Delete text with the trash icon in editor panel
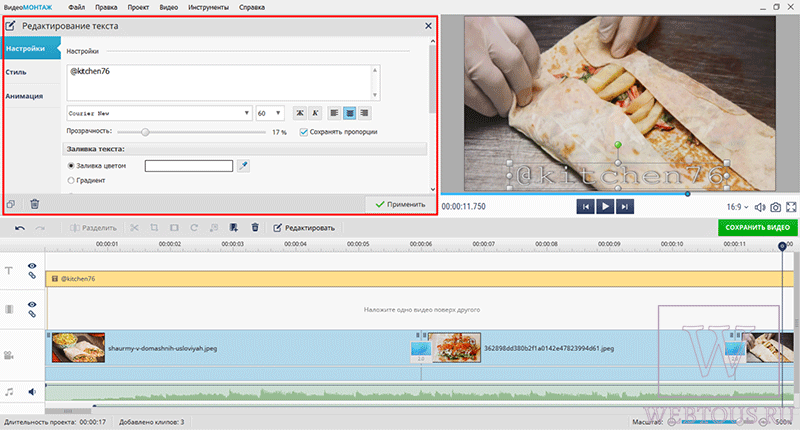The height and width of the screenshot is (430, 800). (35, 204)
